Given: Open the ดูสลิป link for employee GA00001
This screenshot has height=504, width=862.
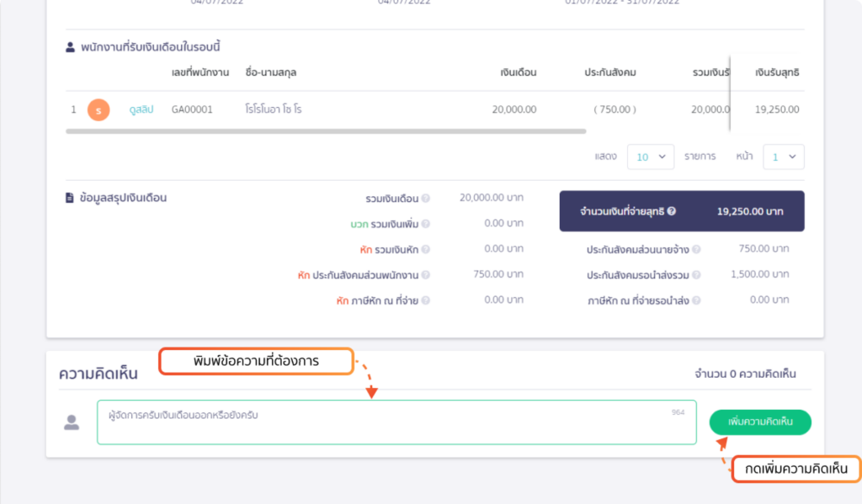Looking at the screenshot, I should pyautogui.click(x=141, y=109).
